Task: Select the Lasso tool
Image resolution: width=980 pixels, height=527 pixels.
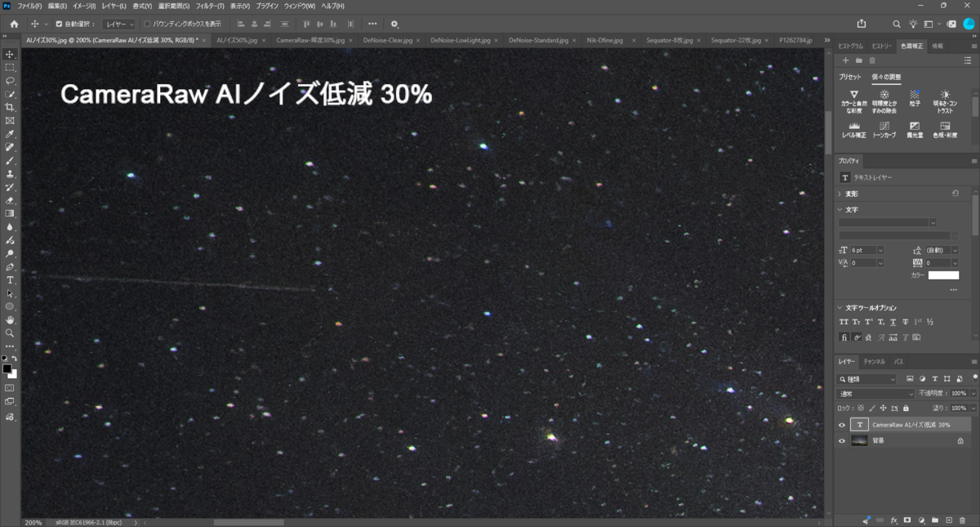Action: coord(10,81)
